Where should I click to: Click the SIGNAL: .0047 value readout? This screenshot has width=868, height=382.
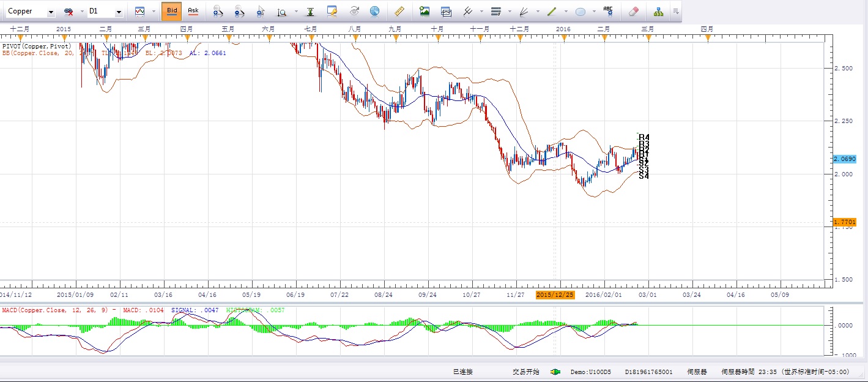(x=194, y=310)
